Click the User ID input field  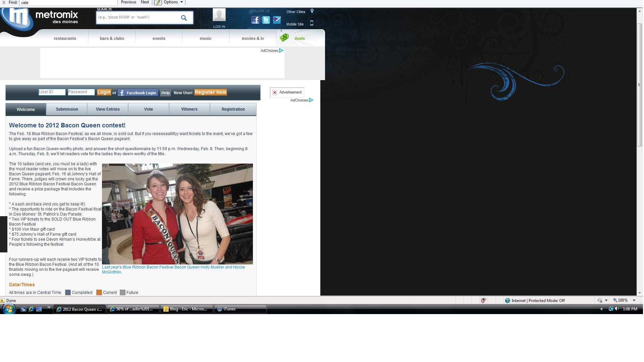[52, 92]
